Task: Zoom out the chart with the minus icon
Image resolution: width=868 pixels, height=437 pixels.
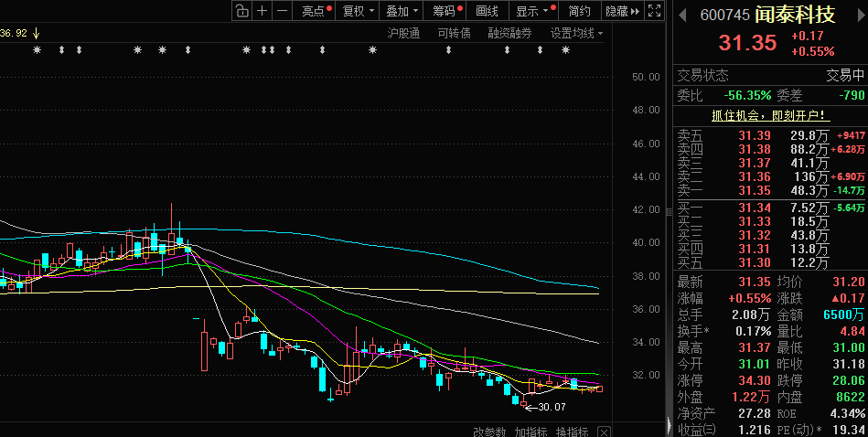Action: 283,10
